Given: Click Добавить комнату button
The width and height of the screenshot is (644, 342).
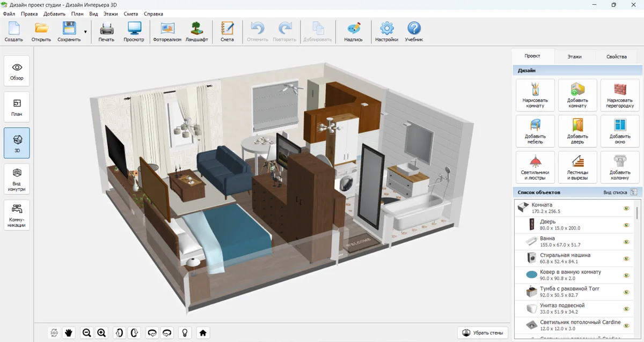Looking at the screenshot, I should 577,95.
